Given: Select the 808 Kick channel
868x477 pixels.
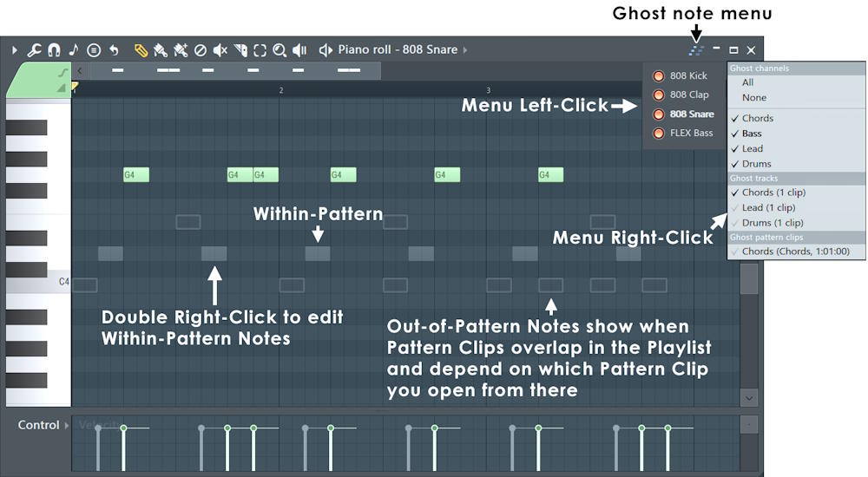Looking at the screenshot, I should click(x=688, y=76).
